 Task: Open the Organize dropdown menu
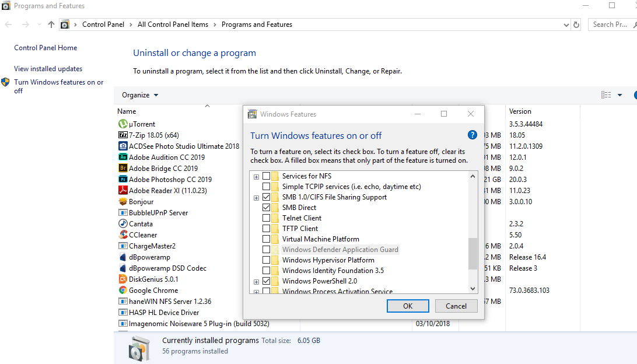click(140, 94)
